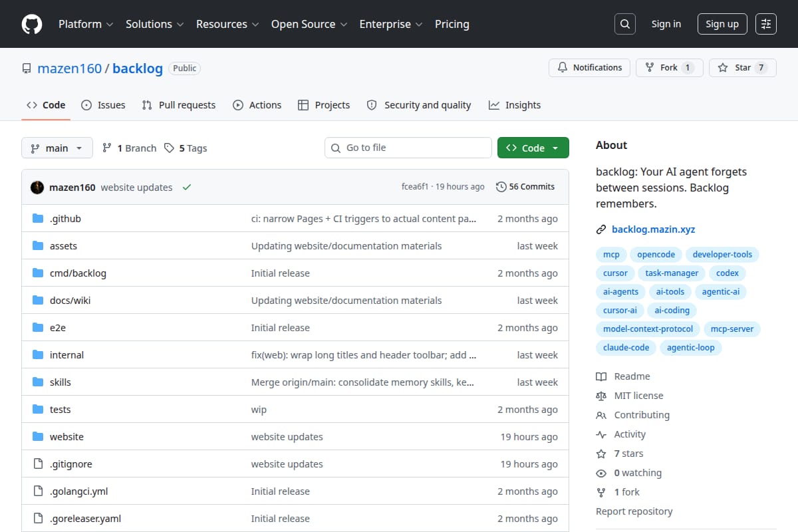Click the tests folder icon
Viewport: 798px width, 532px height.
[x=38, y=410]
